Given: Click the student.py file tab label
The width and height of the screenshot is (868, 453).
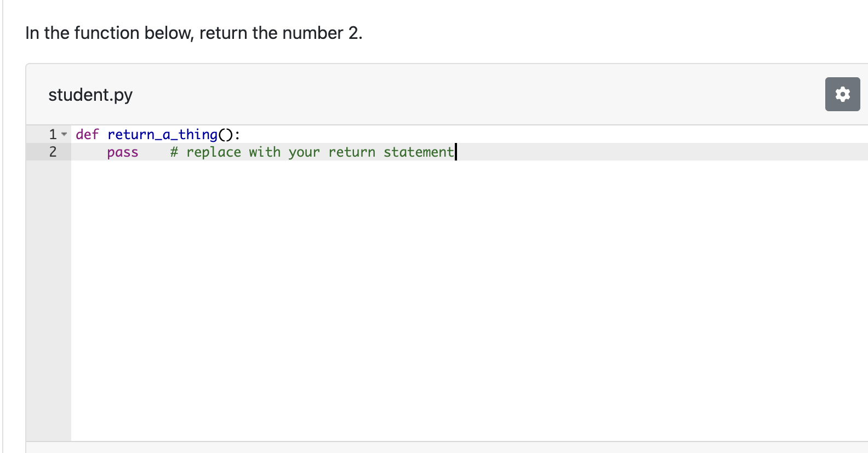Looking at the screenshot, I should 90,94.
